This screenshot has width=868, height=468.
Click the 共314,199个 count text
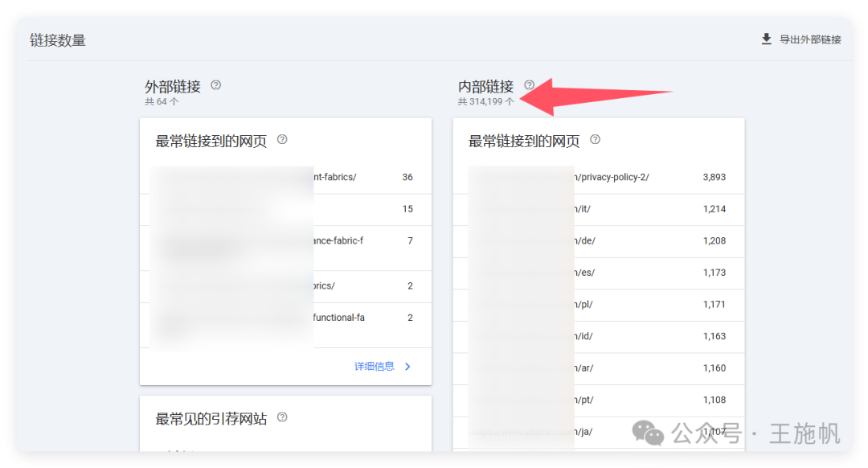[x=486, y=101]
